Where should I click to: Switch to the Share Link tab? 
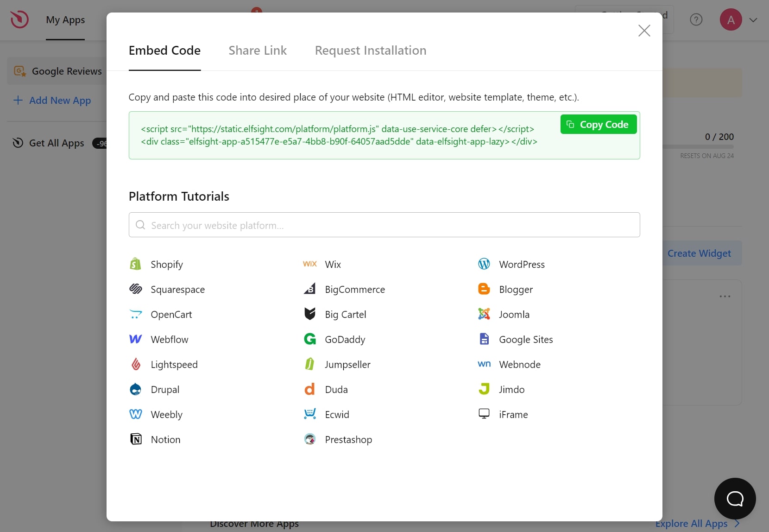(x=258, y=51)
